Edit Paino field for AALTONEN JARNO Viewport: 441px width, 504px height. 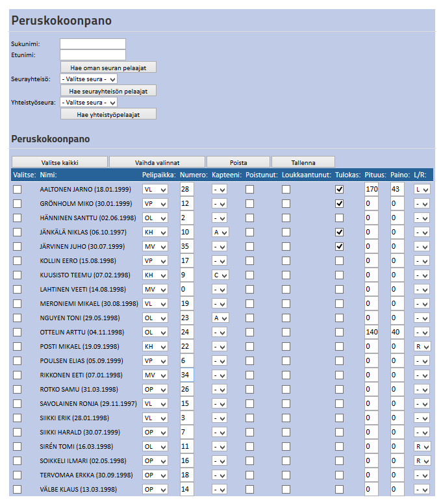[x=397, y=189]
